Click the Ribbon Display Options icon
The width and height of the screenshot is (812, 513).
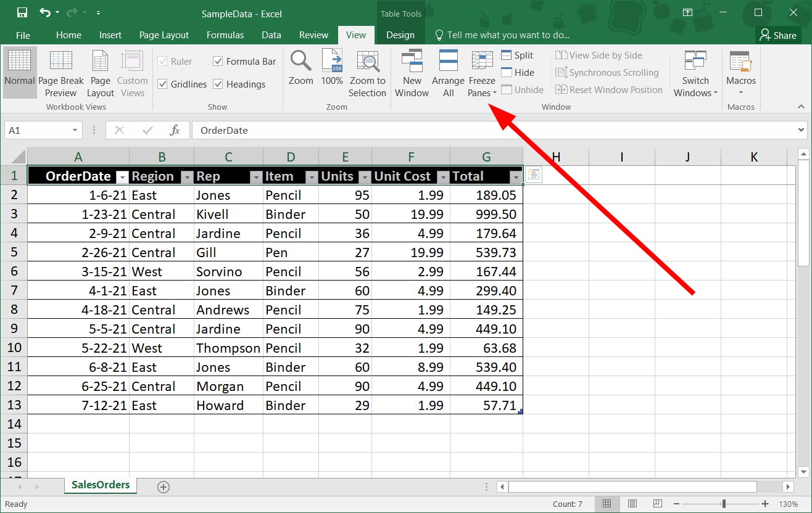[687, 12]
